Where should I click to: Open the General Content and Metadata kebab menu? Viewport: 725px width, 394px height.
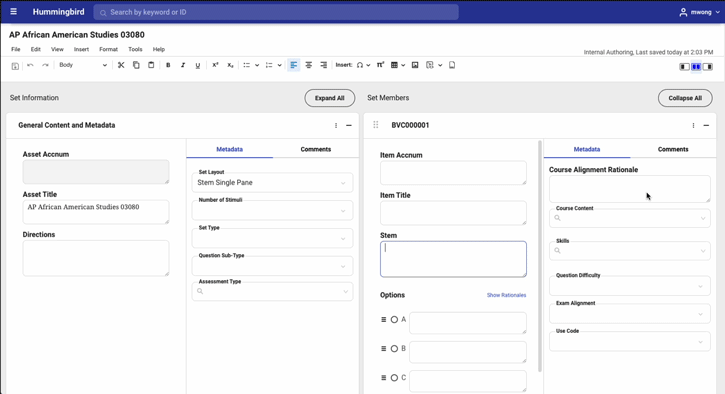point(336,125)
